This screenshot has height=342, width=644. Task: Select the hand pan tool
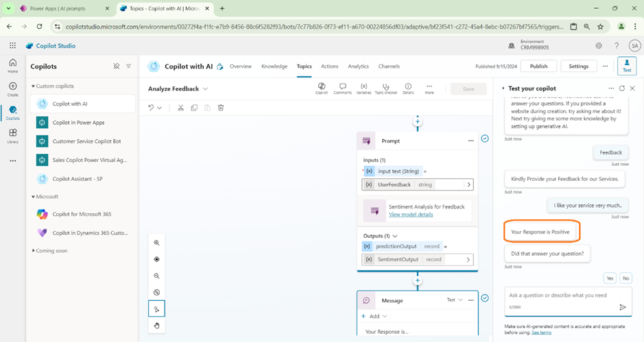coord(156,326)
